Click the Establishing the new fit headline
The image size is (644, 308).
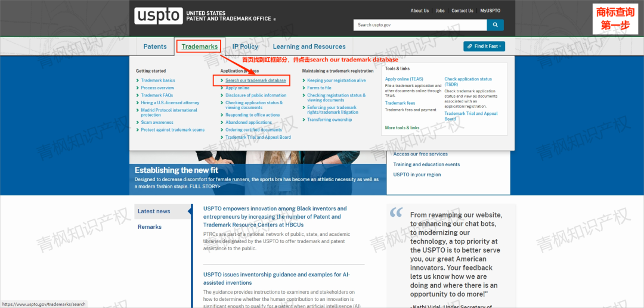177,170
